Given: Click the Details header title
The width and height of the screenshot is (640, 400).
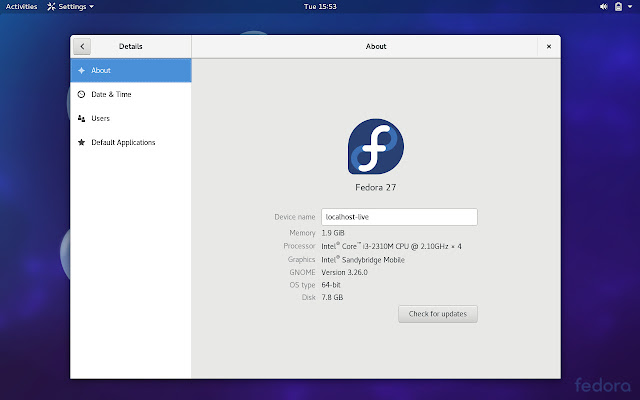Looking at the screenshot, I should click(131, 47).
